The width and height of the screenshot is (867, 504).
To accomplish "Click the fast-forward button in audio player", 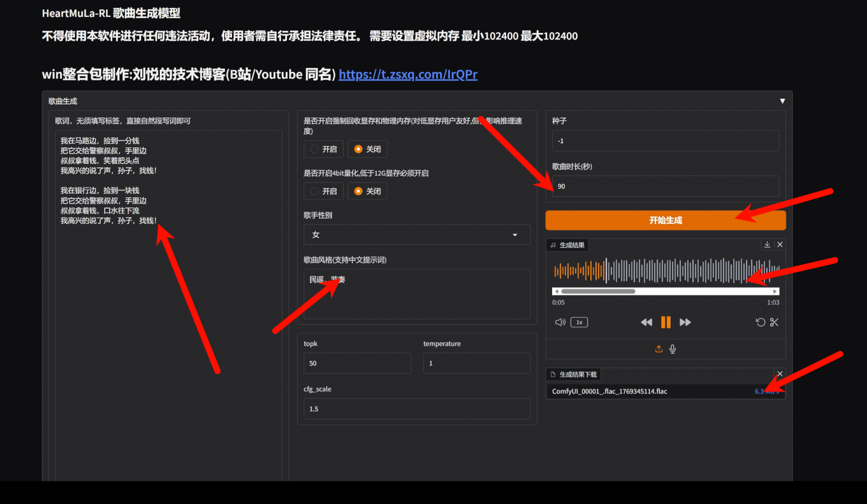I will point(685,323).
